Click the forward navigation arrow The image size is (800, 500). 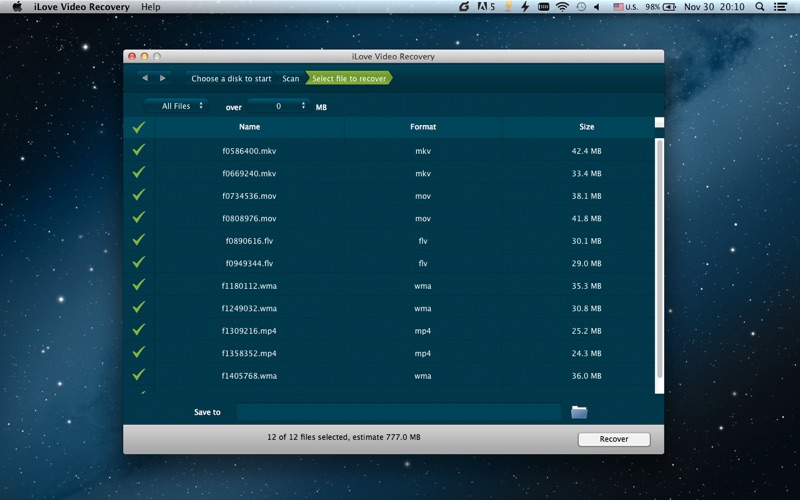pos(162,78)
